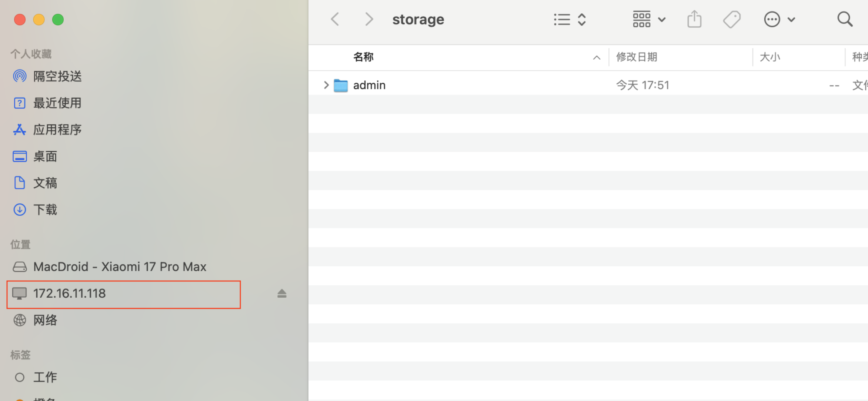The width and height of the screenshot is (868, 401).
Task: Go to 下载 folder in sidebar
Action: click(x=45, y=210)
